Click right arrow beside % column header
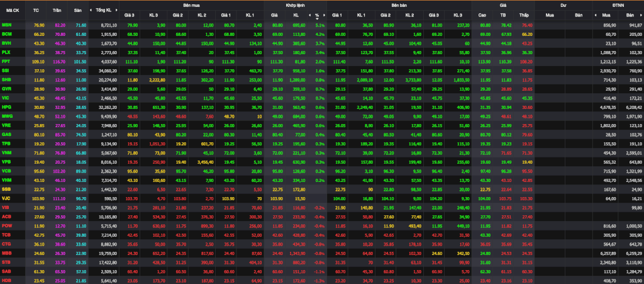This screenshot has height=284, width=644. (324, 15)
